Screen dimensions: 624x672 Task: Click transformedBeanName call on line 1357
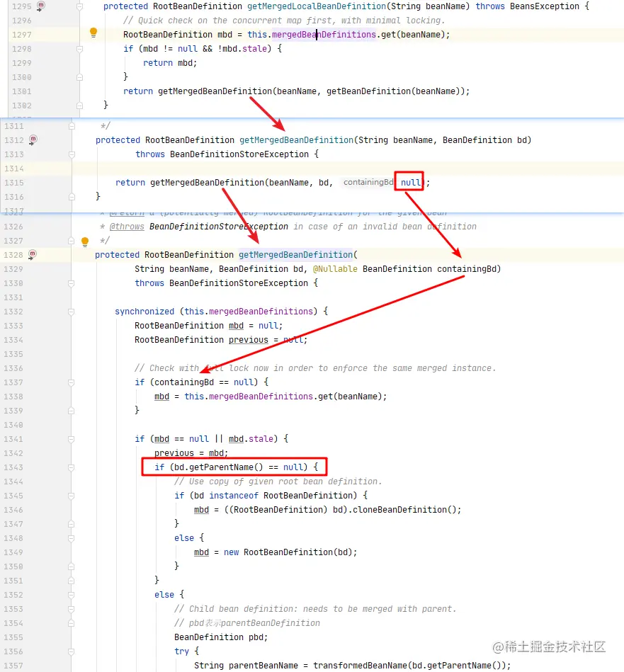[x=360, y=666]
